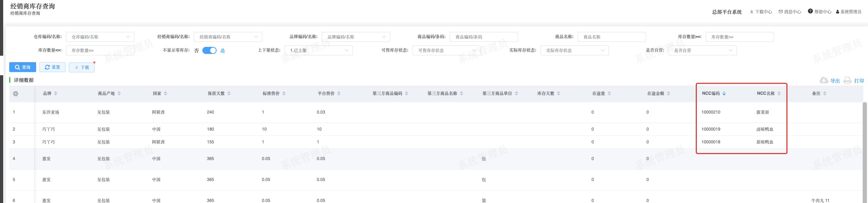
Task: Click the 菠菜面 NCC name cell
Action: pos(763,112)
